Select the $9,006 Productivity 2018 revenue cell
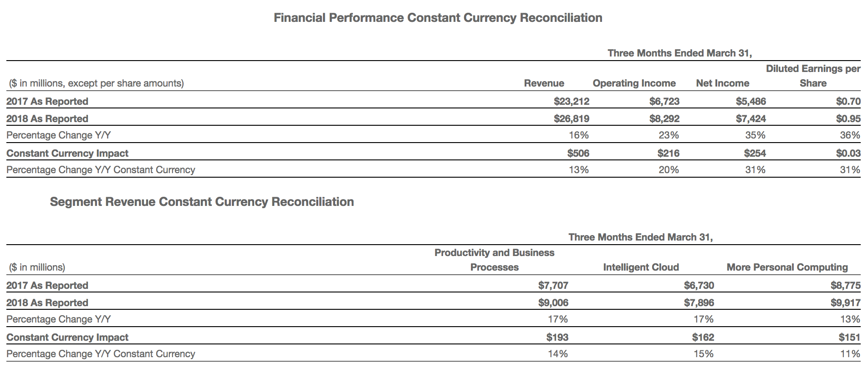The height and width of the screenshot is (369, 868). click(x=553, y=302)
